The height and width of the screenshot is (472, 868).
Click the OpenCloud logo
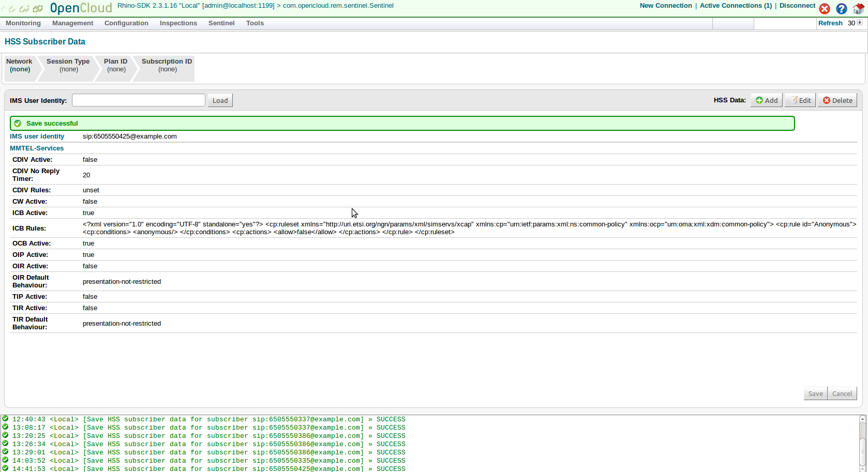click(x=57, y=8)
